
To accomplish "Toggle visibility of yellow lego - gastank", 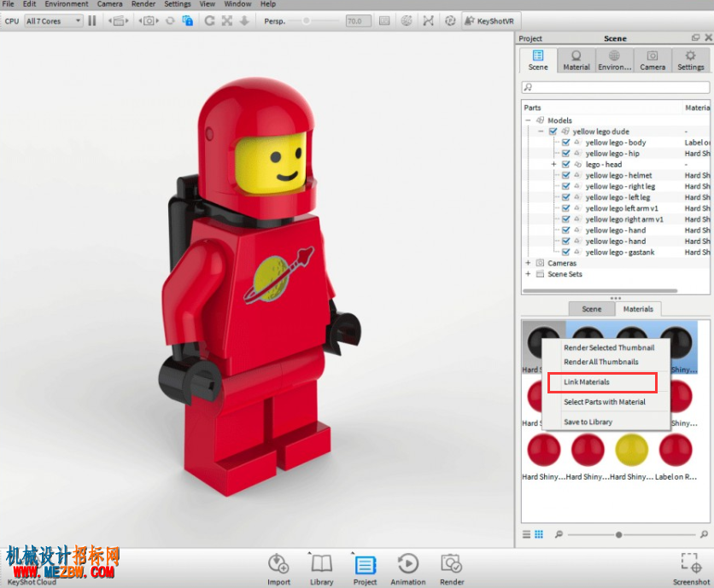I will point(566,252).
